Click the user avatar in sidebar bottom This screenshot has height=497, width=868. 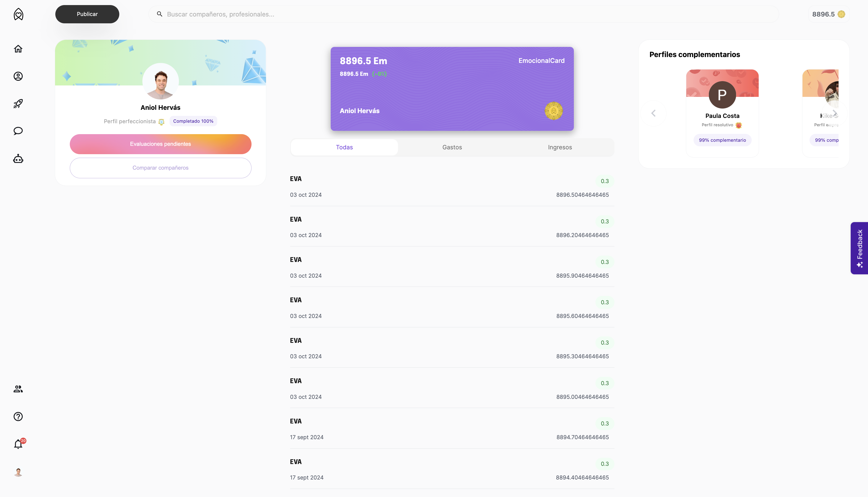[18, 472]
